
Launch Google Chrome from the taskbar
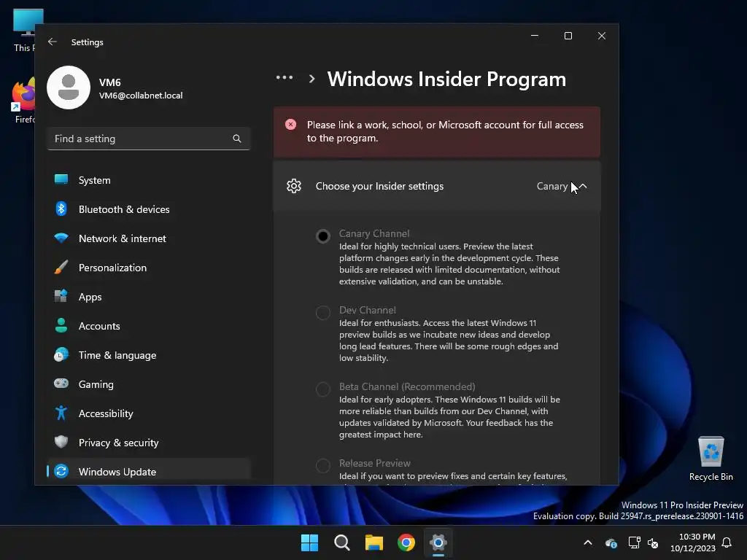click(406, 542)
